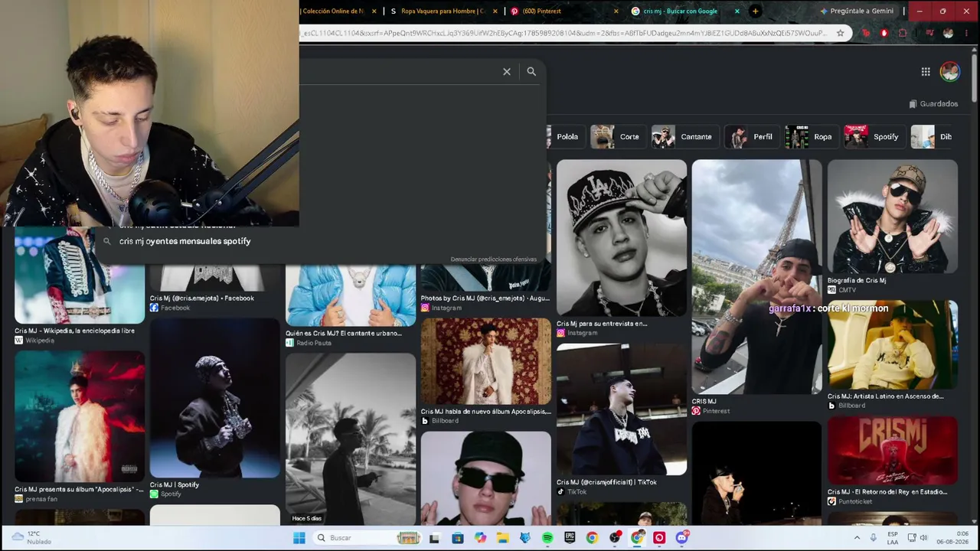
Task: Open Task View on the taskbar
Action: (435, 538)
